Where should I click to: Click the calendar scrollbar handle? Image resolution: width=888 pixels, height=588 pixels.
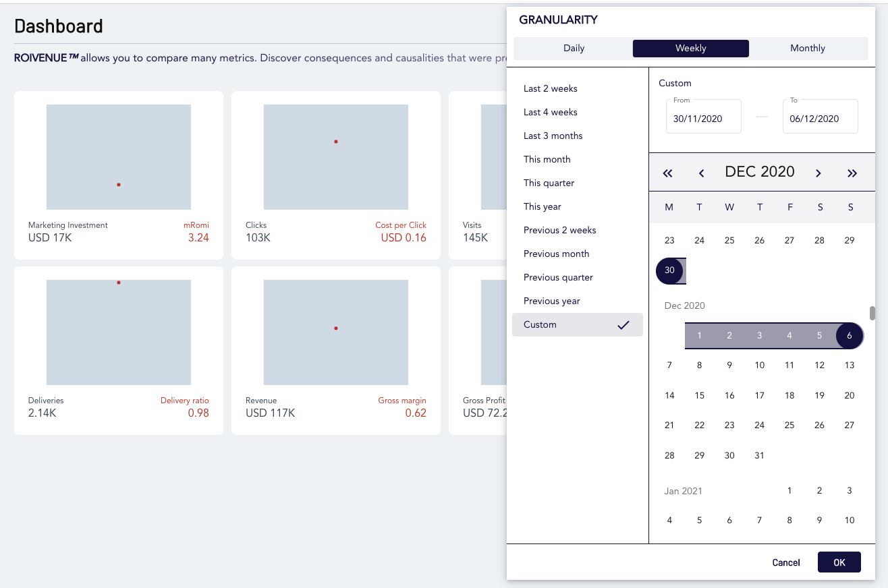point(872,314)
